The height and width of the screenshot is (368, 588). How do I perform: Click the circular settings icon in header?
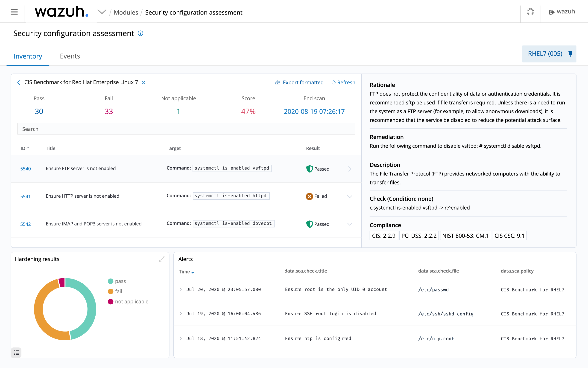(x=530, y=12)
